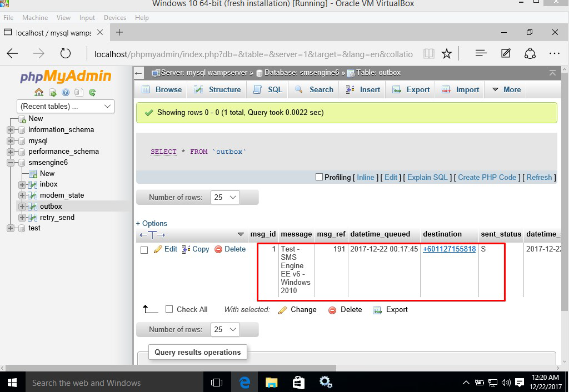Open the Recent tables dropdown
The image size is (569, 392).
point(66,106)
